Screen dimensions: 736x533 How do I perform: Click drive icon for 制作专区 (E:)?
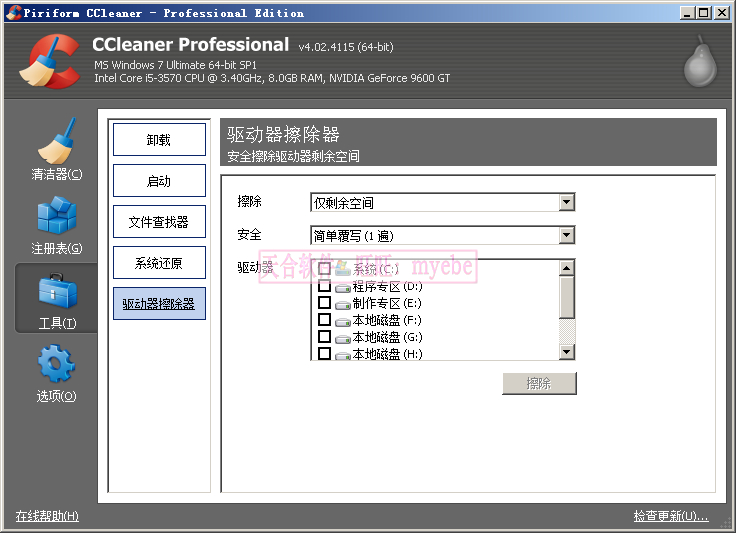(x=343, y=305)
